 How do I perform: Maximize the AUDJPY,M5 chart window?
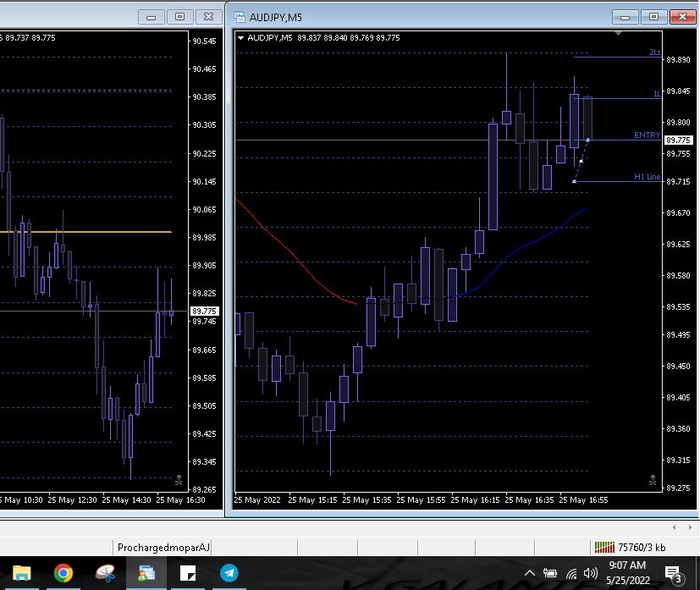(653, 17)
